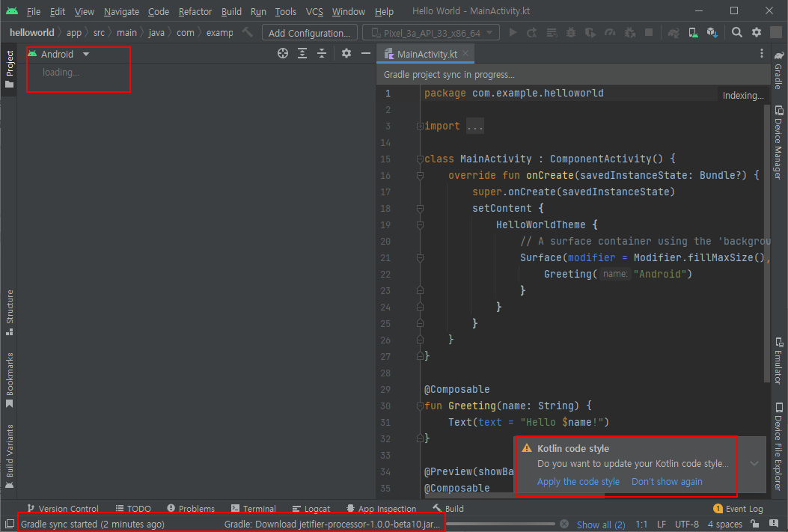The width and height of the screenshot is (788, 532).
Task: Cancel the Gradle download progress task
Action: pos(563,524)
